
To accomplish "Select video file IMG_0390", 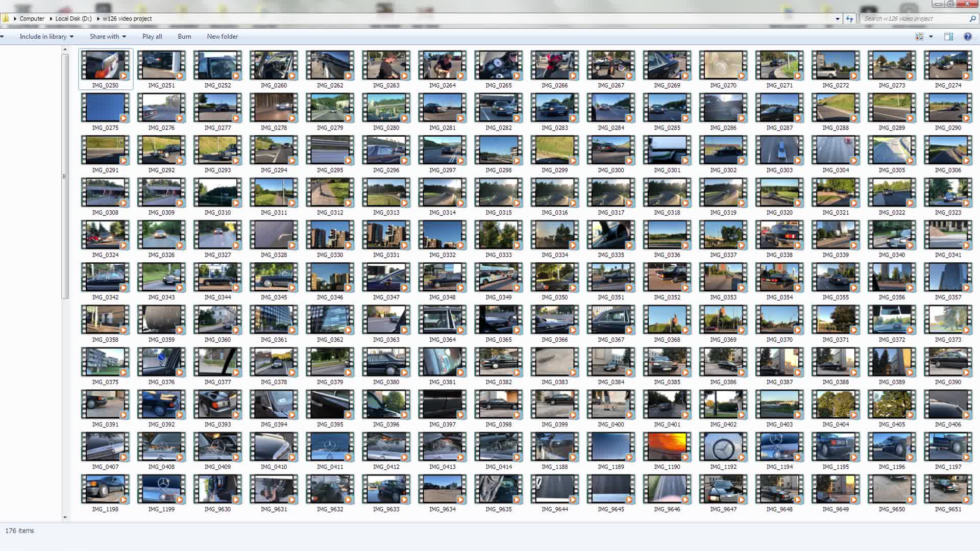I will pyautogui.click(x=948, y=366).
